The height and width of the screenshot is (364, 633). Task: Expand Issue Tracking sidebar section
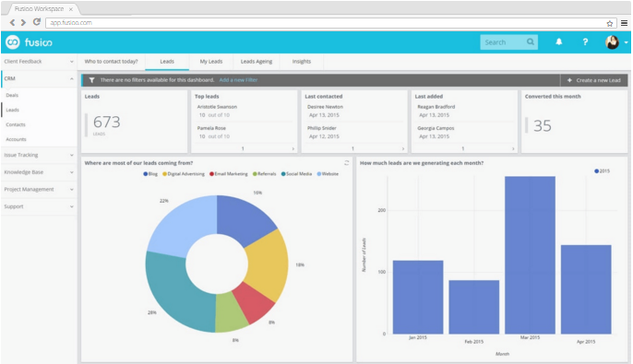click(x=39, y=155)
